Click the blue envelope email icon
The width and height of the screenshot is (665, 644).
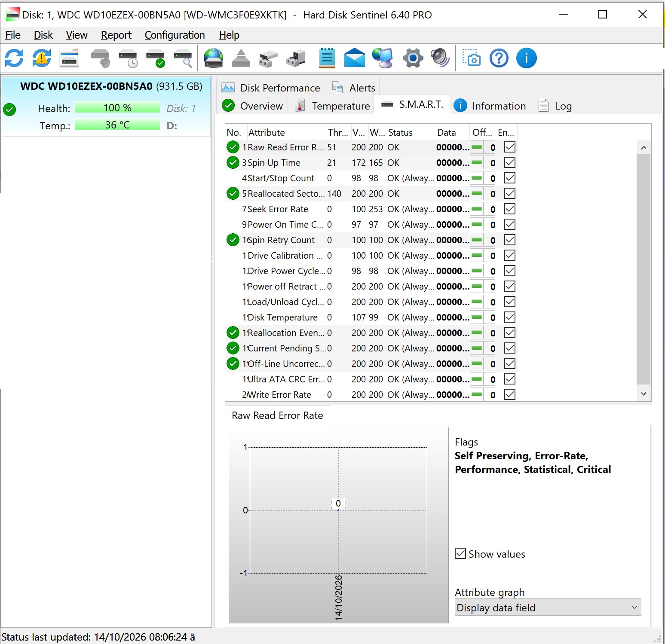[x=355, y=58]
